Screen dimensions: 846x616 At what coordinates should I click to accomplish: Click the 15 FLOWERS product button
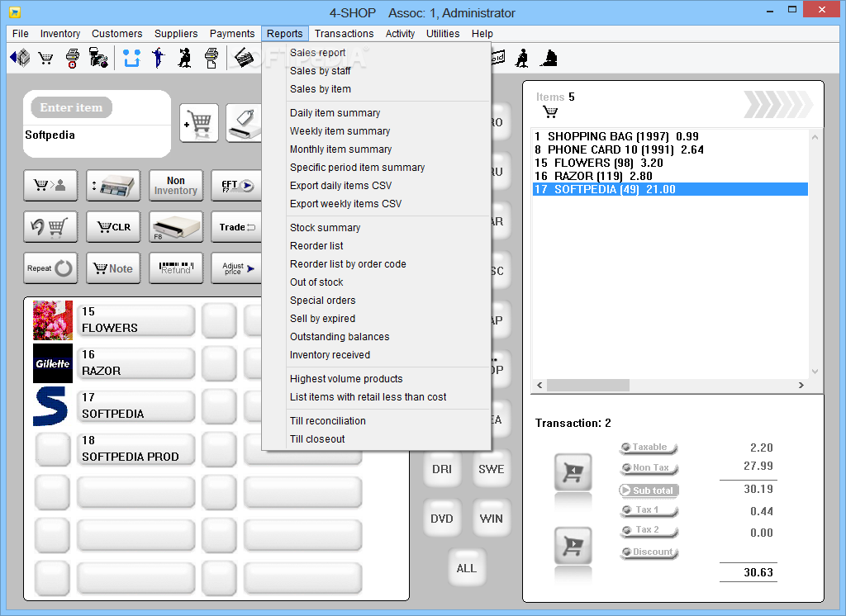(x=136, y=320)
